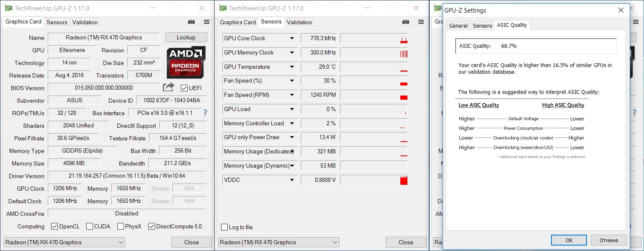The height and width of the screenshot is (251, 644).
Task: Open the GPU Core Clock sensor dropdown
Action: 292,38
